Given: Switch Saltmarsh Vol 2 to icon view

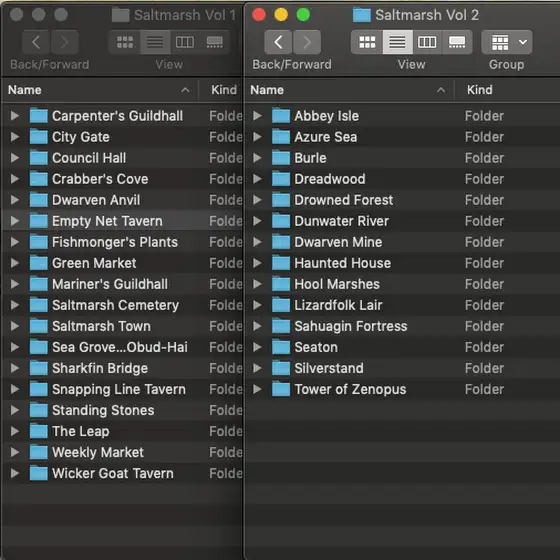Looking at the screenshot, I should point(367,42).
